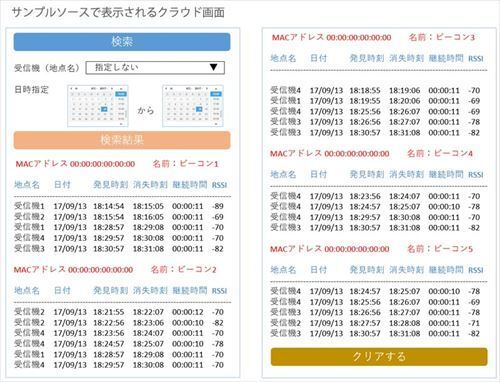Select the 18:14:54 discovery time cell
This screenshot has width=500, height=382.
[x=109, y=206]
